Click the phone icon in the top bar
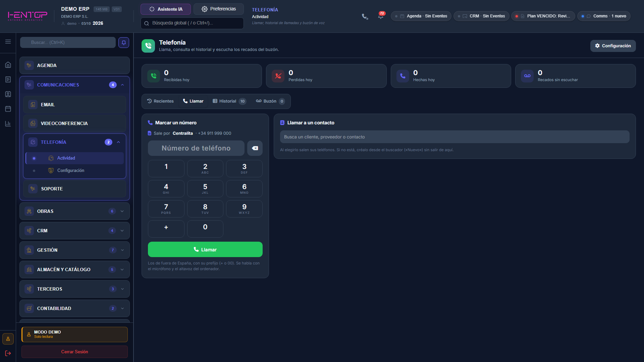 point(365,16)
